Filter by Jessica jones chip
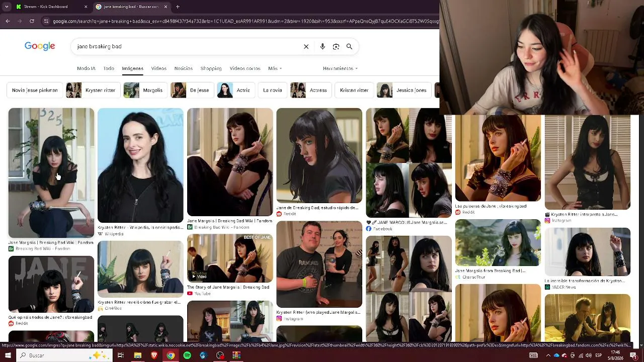 pos(404,90)
